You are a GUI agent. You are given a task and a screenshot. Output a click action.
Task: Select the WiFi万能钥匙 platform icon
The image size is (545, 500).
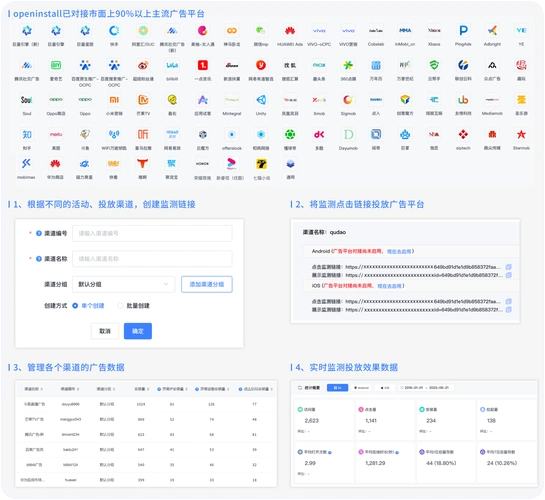[114, 134]
